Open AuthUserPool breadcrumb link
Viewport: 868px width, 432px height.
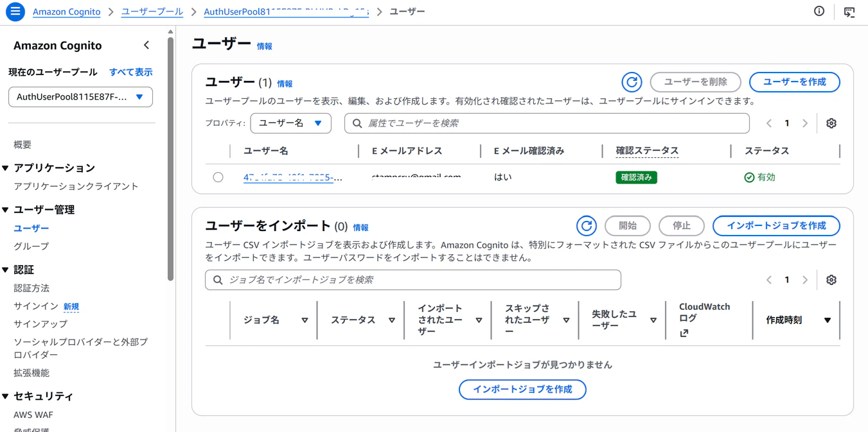pos(286,12)
